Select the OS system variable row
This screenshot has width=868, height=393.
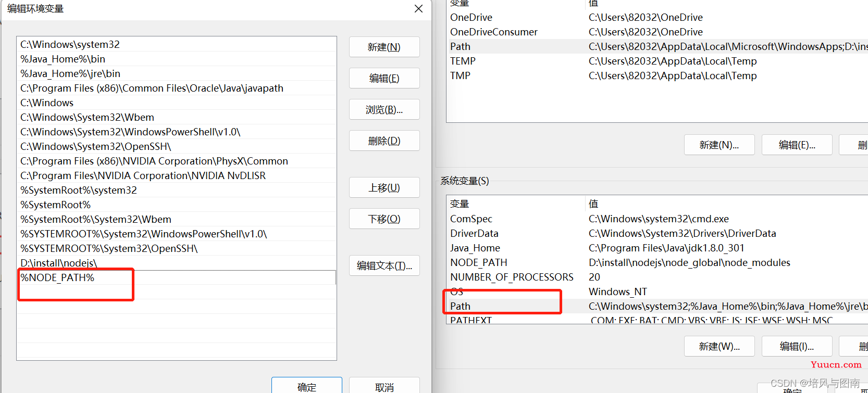[x=657, y=291]
